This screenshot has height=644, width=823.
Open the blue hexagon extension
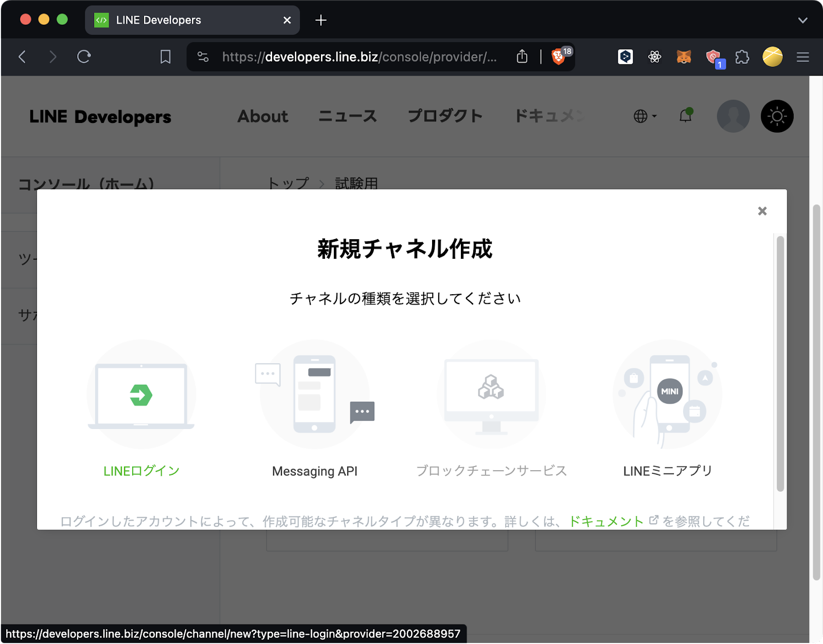(625, 57)
